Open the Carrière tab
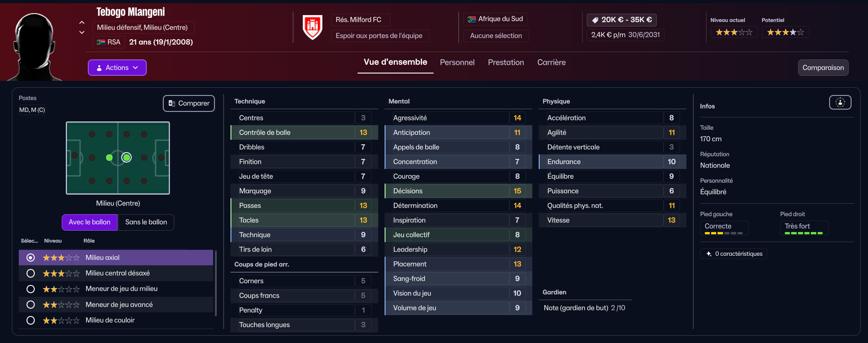 tap(551, 63)
